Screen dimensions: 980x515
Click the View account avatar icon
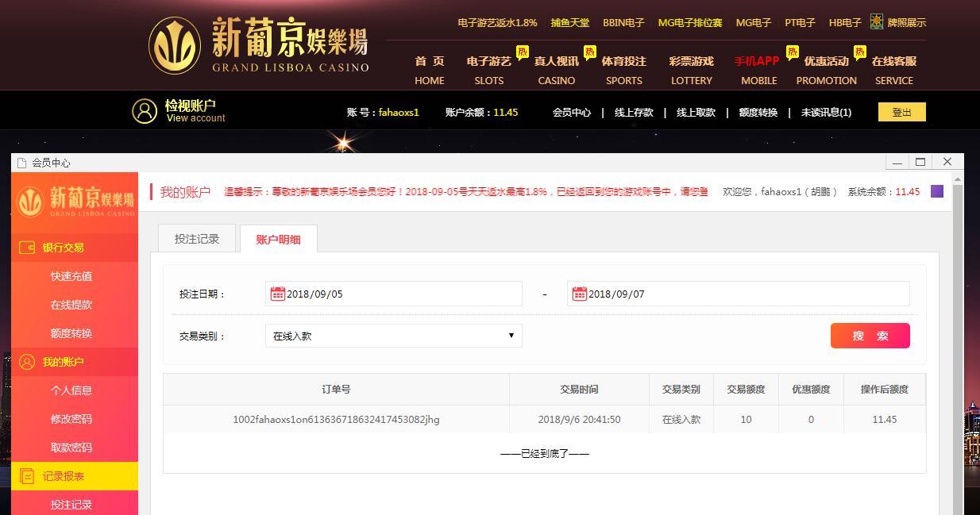click(x=145, y=111)
